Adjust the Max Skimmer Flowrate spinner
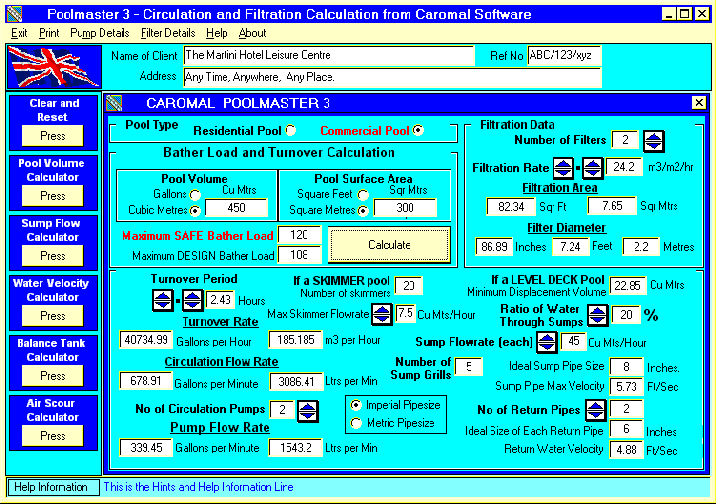Viewport: 716px width, 504px height. [x=382, y=314]
